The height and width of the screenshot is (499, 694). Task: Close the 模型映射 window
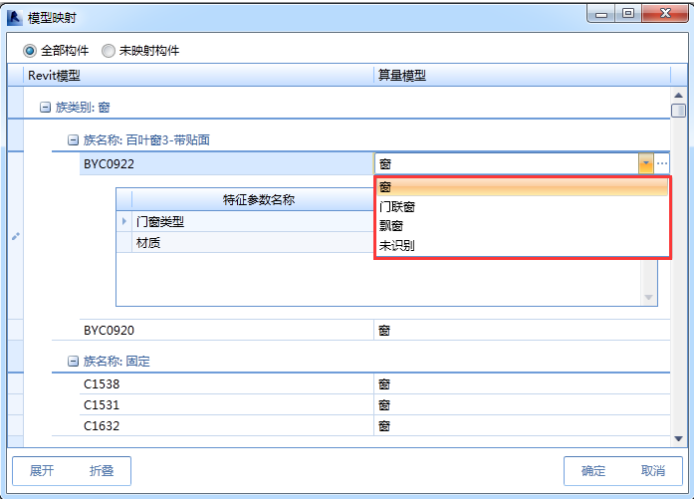click(x=665, y=13)
